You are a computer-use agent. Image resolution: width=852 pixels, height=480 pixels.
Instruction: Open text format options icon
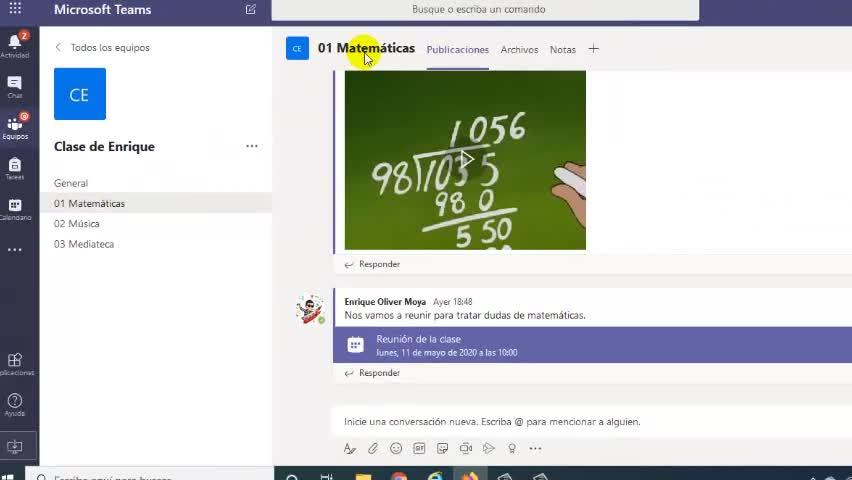click(x=349, y=448)
